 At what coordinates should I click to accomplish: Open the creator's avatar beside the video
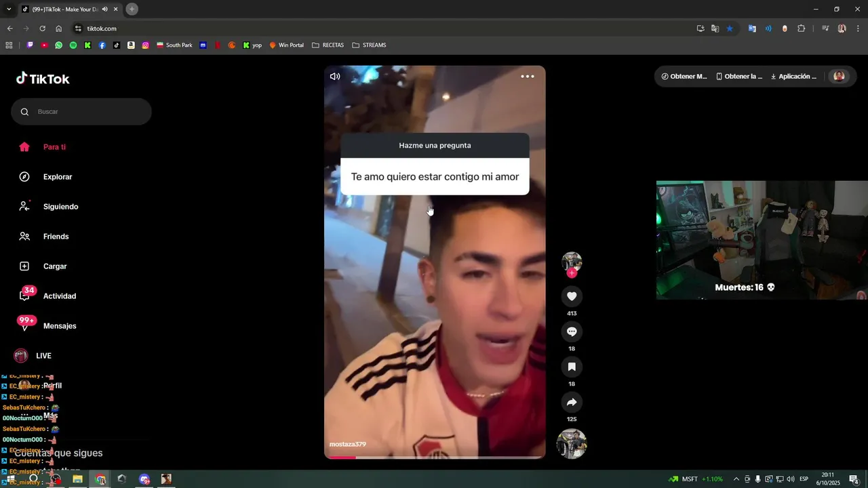572,262
